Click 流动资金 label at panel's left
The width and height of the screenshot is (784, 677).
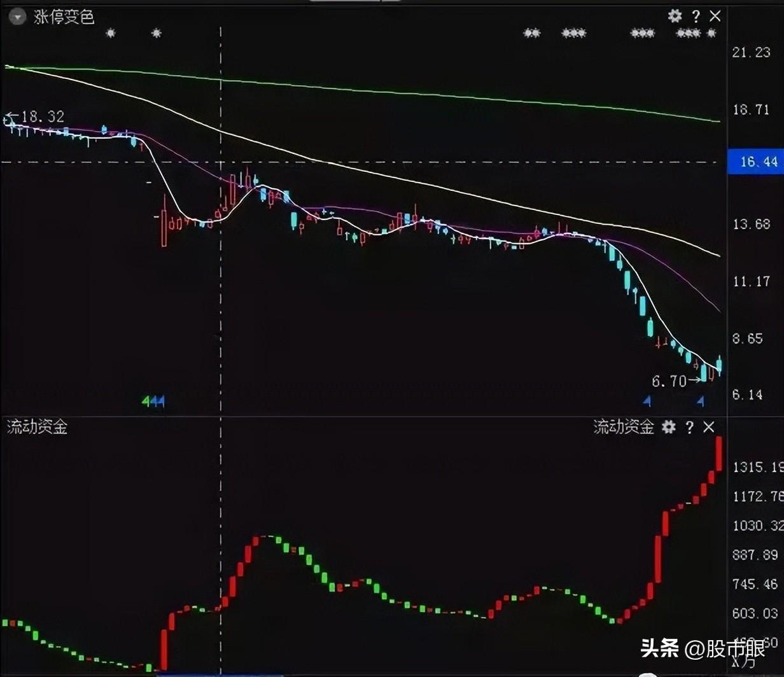click(37, 427)
